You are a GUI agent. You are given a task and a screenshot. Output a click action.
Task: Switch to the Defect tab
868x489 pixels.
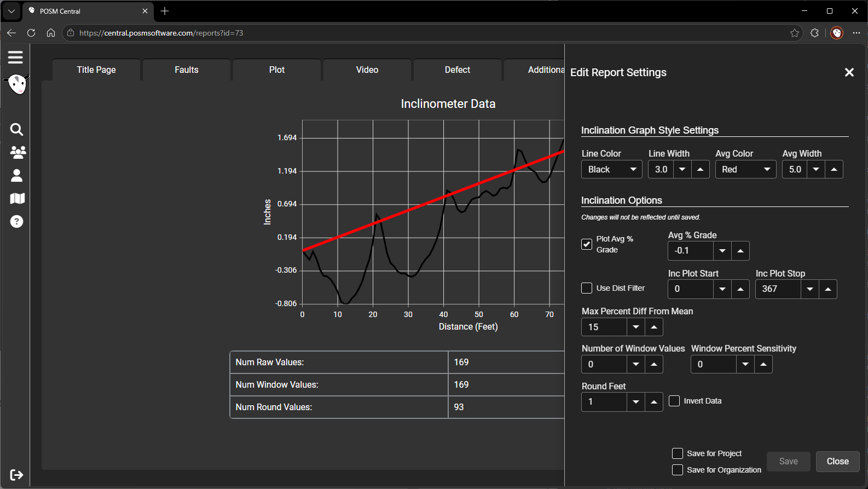pos(458,70)
